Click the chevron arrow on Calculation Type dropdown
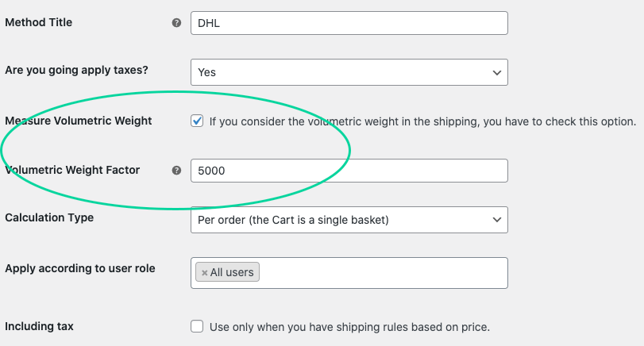 pos(497,220)
